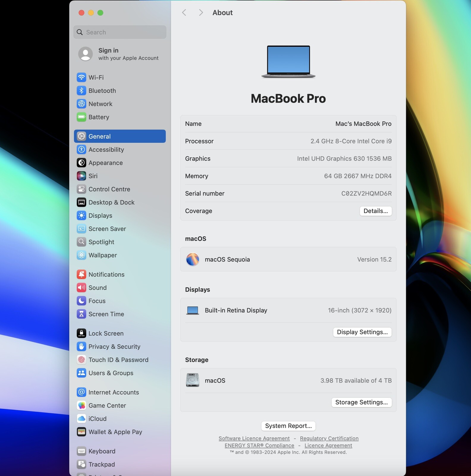Open Wallet & Apple Pay section

120,432
